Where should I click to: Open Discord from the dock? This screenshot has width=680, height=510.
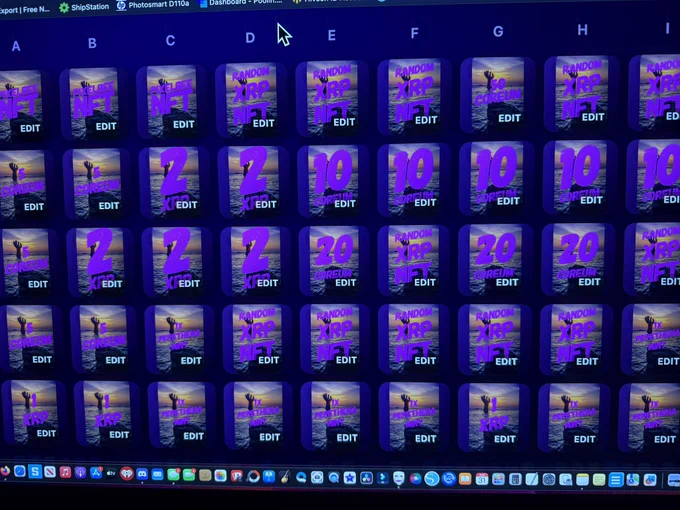(x=142, y=474)
